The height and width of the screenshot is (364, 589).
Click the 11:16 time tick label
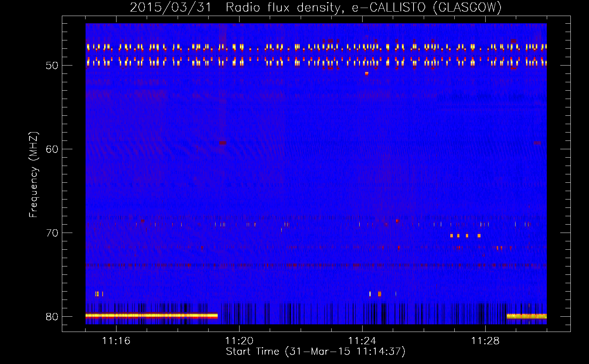click(x=116, y=341)
